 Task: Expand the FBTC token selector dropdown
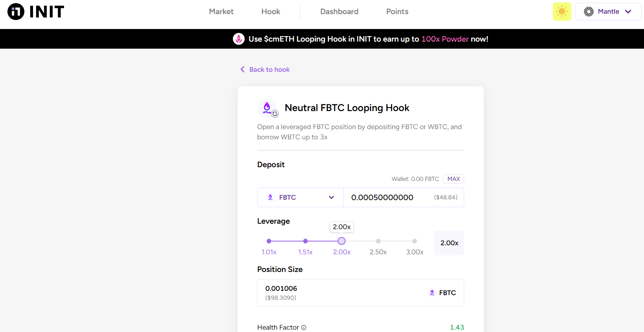point(300,197)
